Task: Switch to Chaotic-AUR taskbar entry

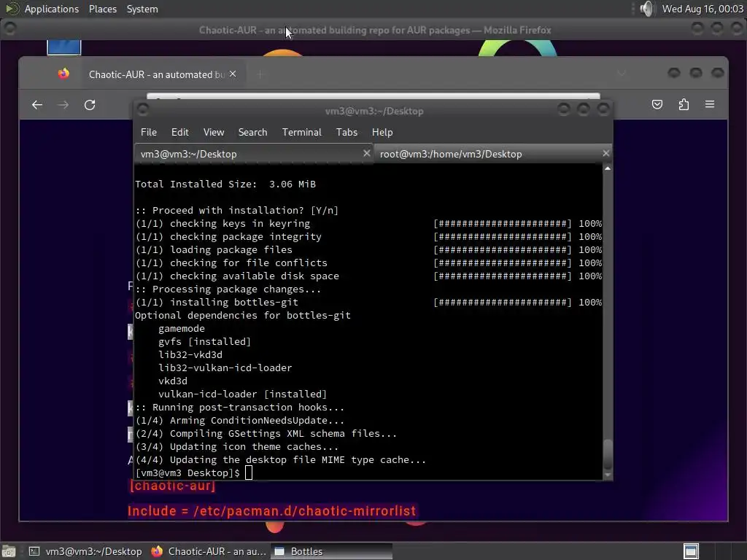Action: tap(209, 551)
